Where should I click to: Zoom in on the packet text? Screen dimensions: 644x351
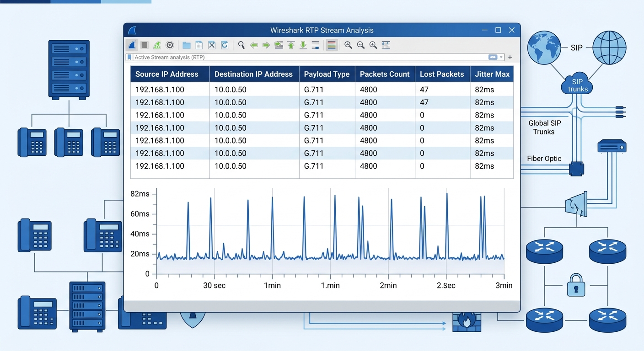click(348, 45)
